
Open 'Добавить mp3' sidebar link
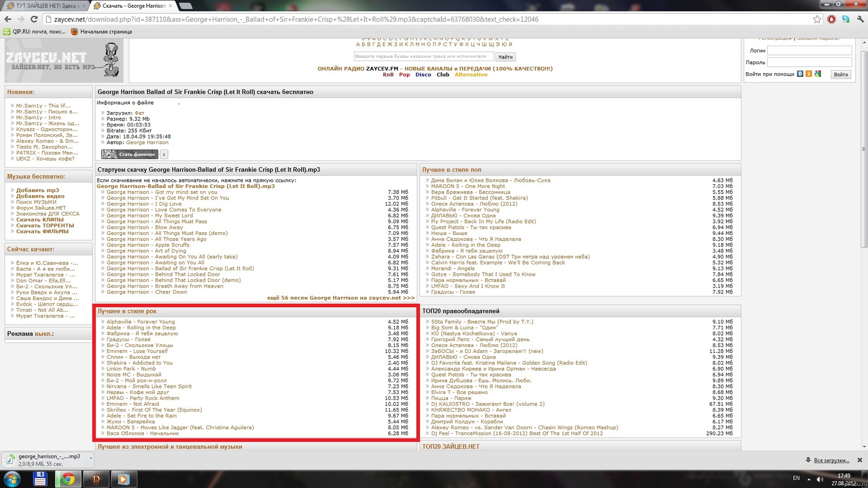[x=38, y=191]
